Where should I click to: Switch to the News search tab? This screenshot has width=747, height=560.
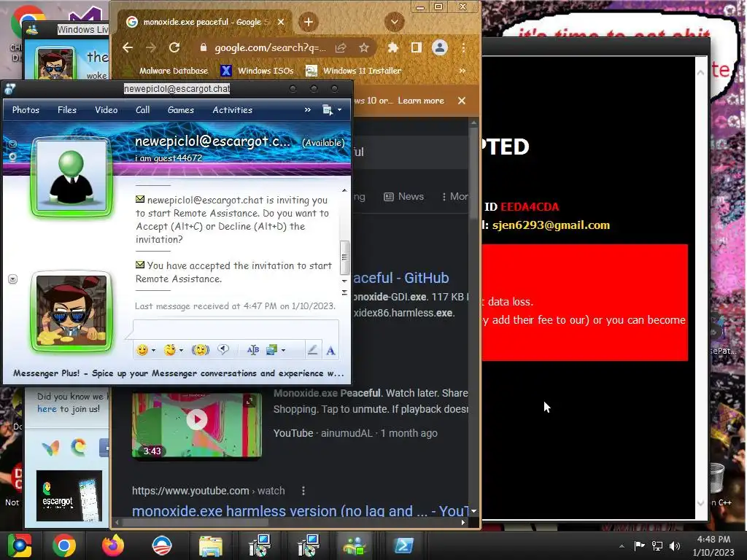click(x=404, y=196)
